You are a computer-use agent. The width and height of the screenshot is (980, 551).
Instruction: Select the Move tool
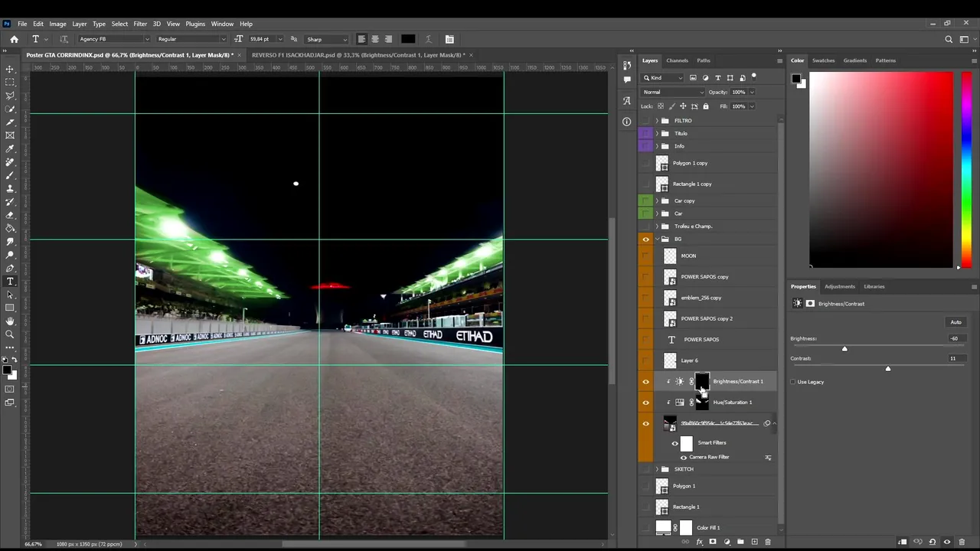pyautogui.click(x=10, y=69)
